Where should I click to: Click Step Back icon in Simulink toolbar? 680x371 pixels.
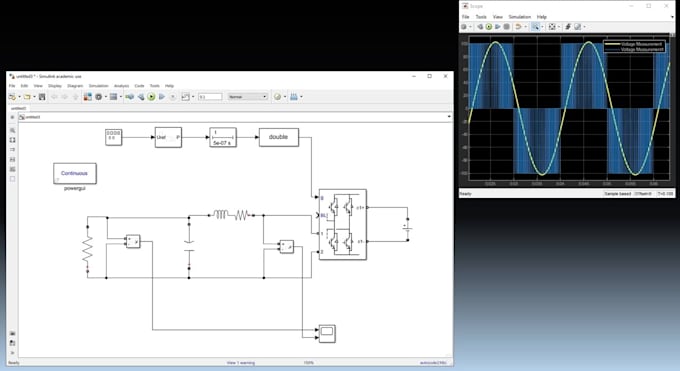[x=141, y=97]
